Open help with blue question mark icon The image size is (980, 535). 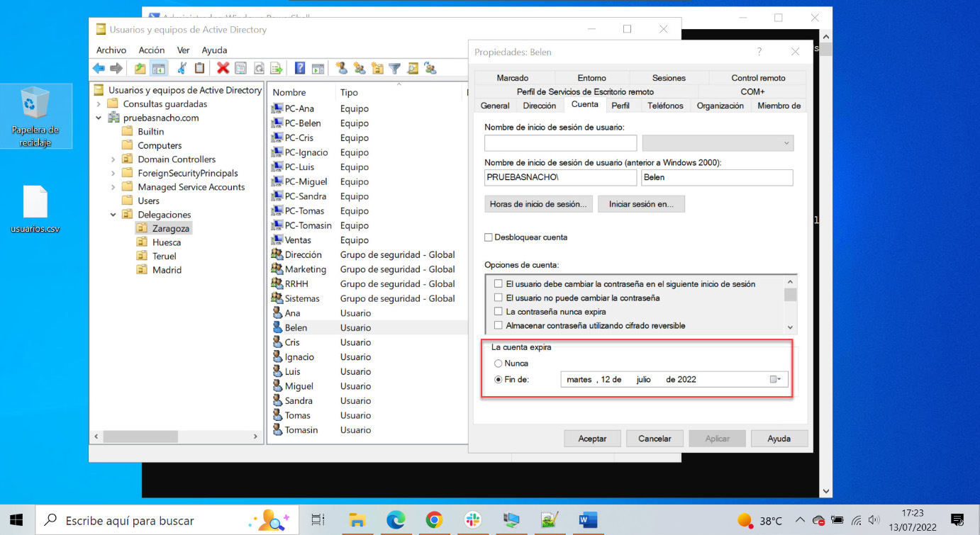click(300, 68)
